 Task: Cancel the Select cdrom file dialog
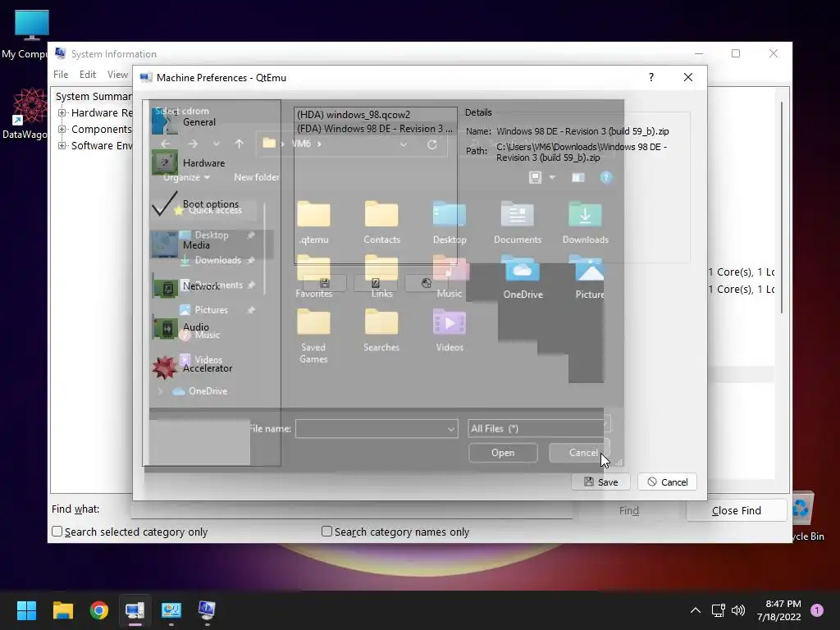[x=580, y=453]
